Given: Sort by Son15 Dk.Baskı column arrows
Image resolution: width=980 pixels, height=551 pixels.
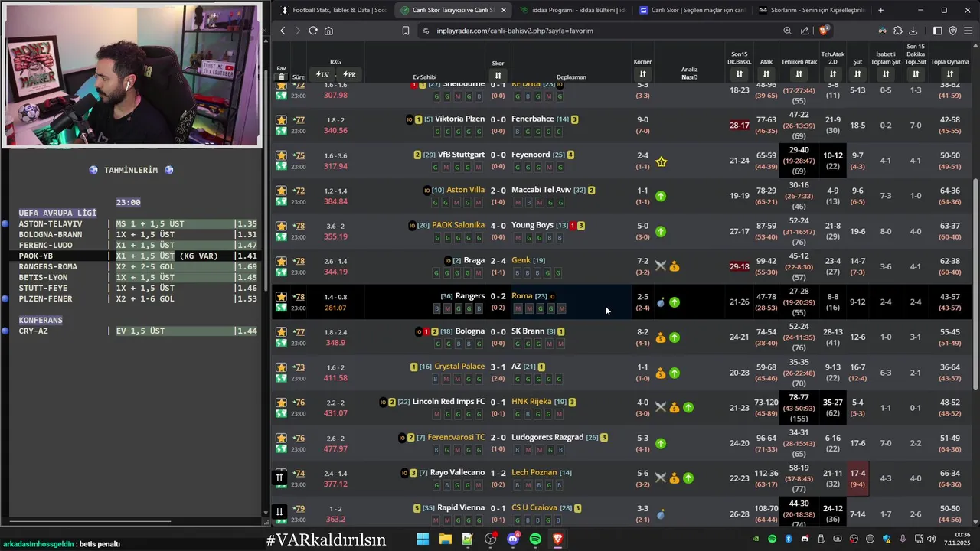Looking at the screenshot, I should pyautogui.click(x=739, y=74).
